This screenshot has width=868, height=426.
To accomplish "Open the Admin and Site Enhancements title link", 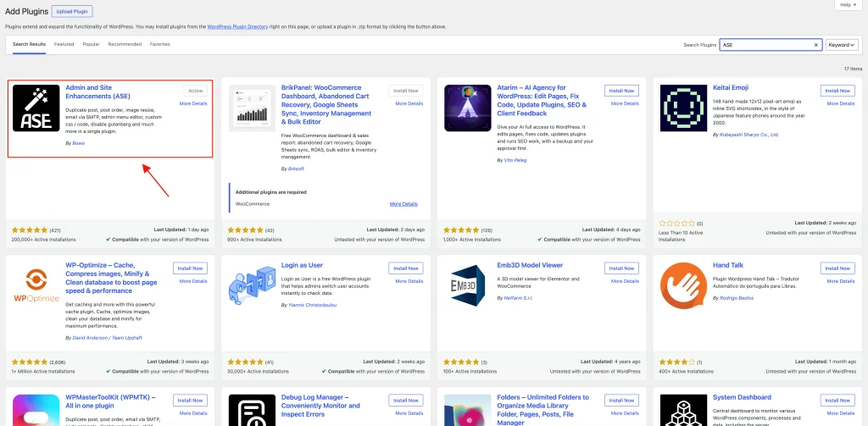I will coord(100,91).
